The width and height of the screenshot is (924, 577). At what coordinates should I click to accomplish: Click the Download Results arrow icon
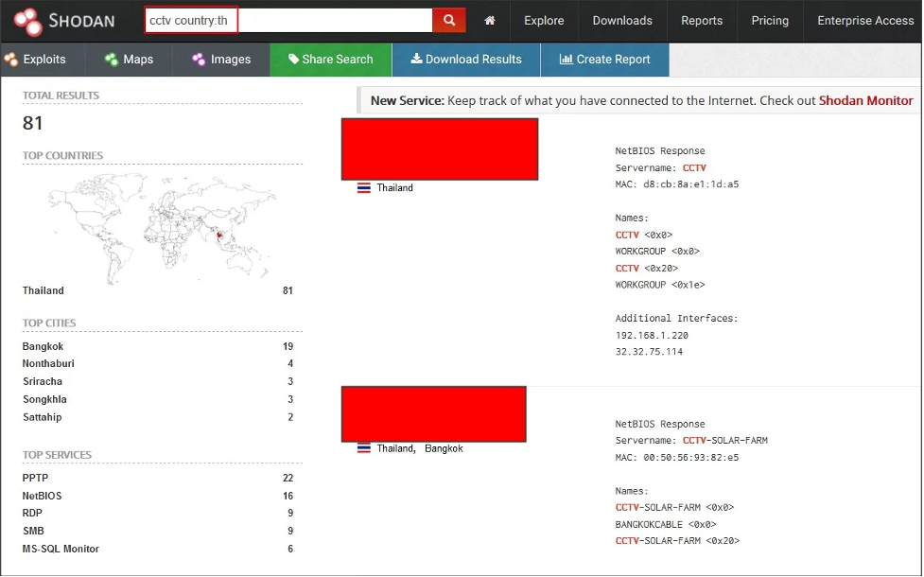[417, 59]
